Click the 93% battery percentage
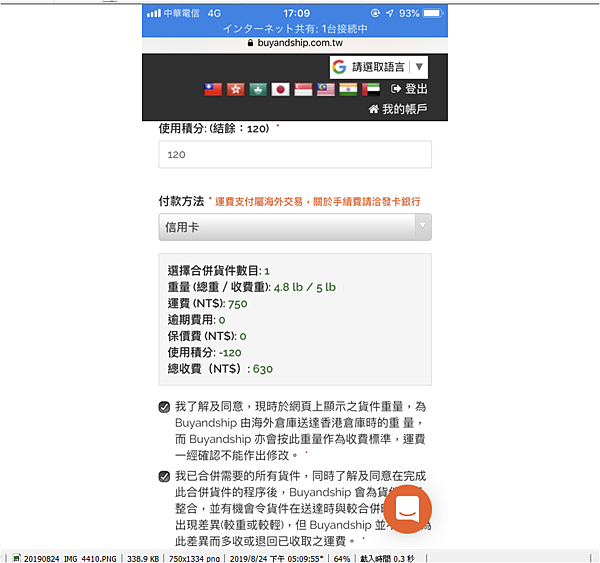 coord(409,13)
